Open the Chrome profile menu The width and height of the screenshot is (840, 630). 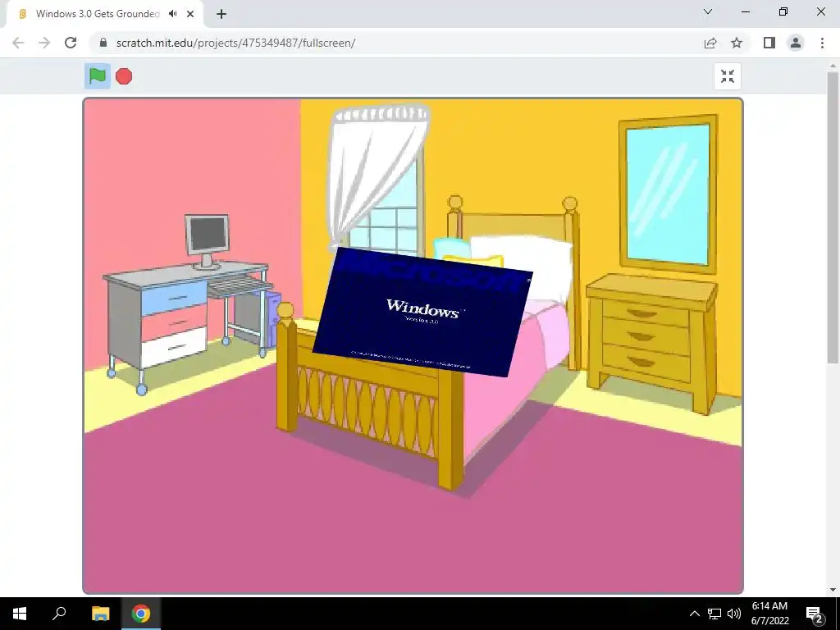(x=796, y=43)
